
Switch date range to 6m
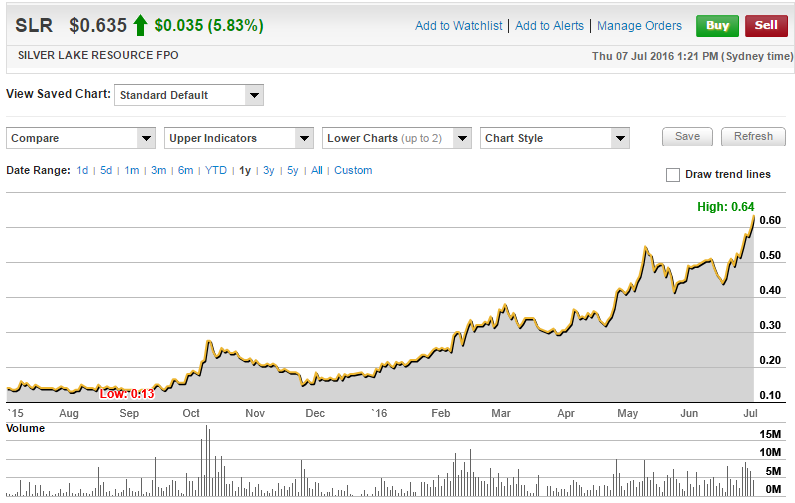(x=185, y=171)
